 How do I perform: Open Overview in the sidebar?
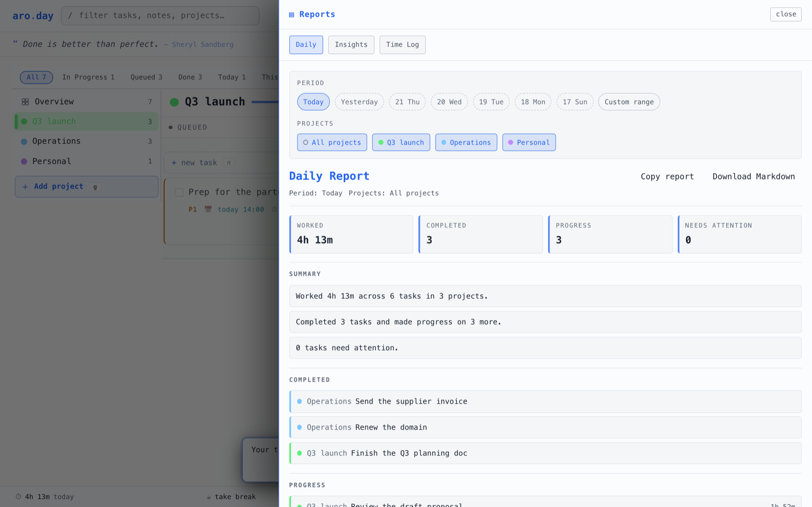[86, 102]
